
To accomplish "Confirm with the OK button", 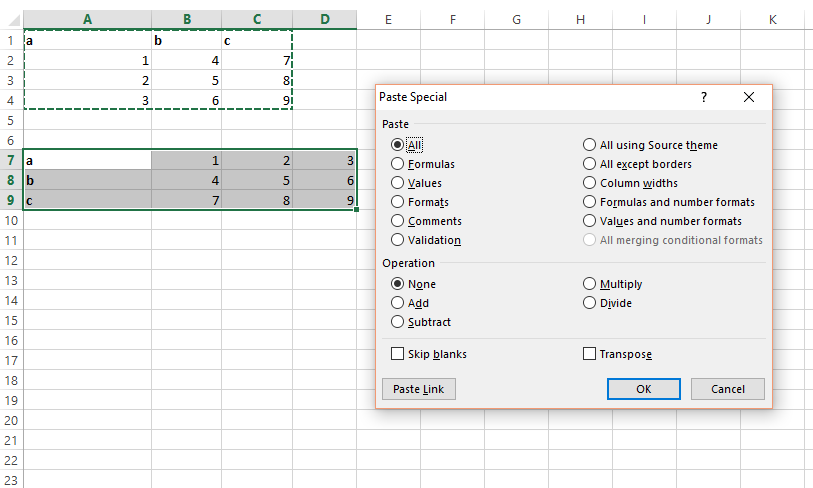I will click(x=643, y=389).
